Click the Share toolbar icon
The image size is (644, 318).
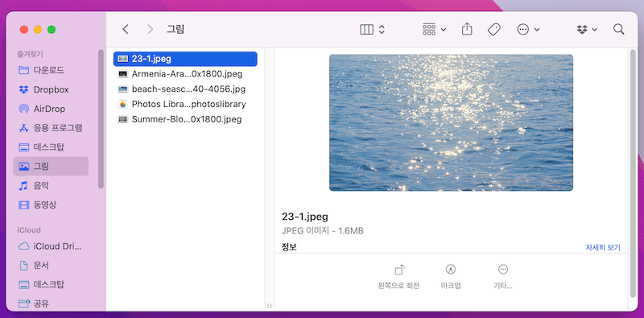click(467, 29)
